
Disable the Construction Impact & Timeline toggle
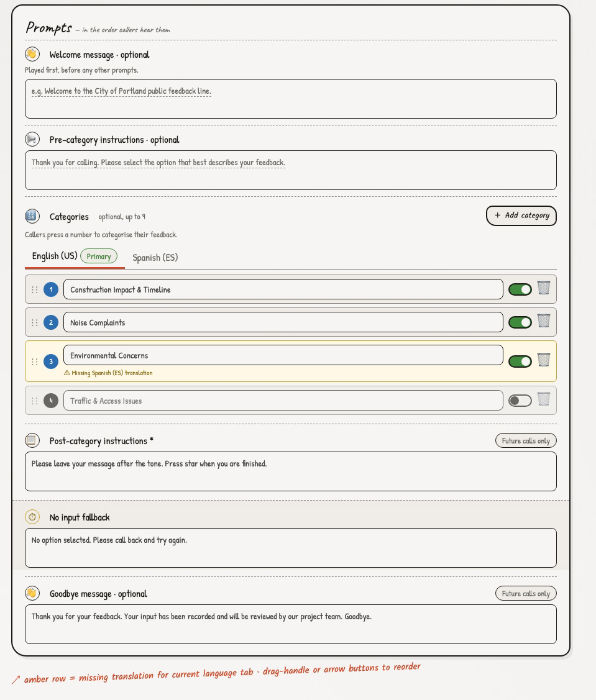(520, 289)
